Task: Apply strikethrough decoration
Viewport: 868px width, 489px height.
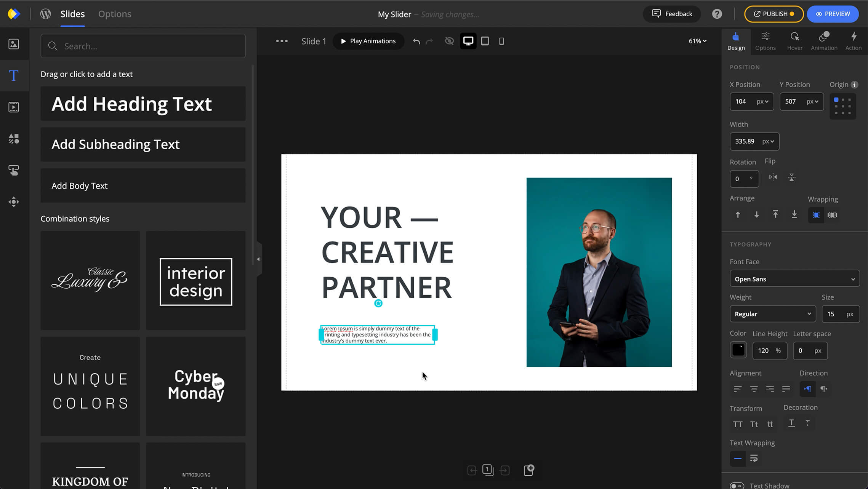Action: 808,423
